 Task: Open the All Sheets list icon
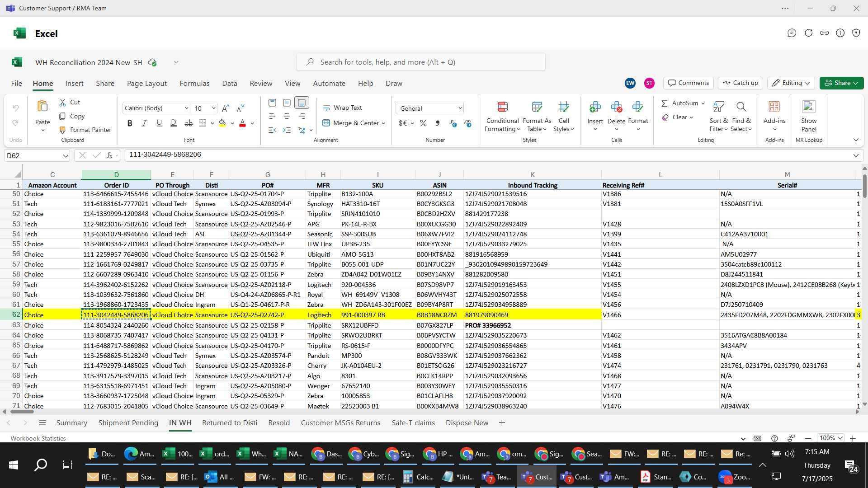42,423
